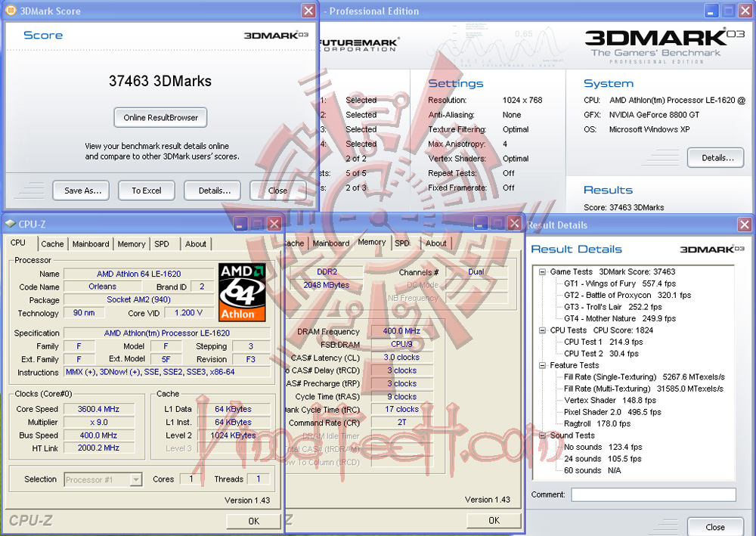Viewport: 756px width, 536px height.
Task: Close the Result Details window
Action: coord(745,225)
